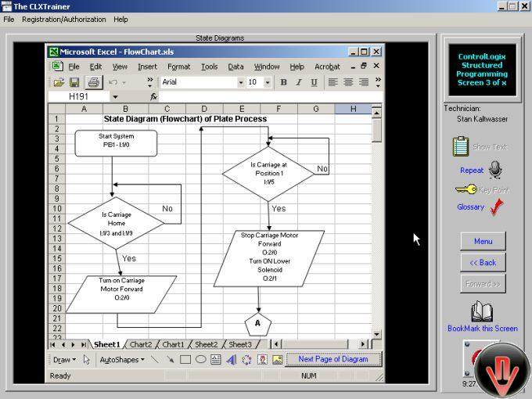The height and width of the screenshot is (399, 532).
Task: Open CLXTrainer File menu
Action: [x=9, y=20]
